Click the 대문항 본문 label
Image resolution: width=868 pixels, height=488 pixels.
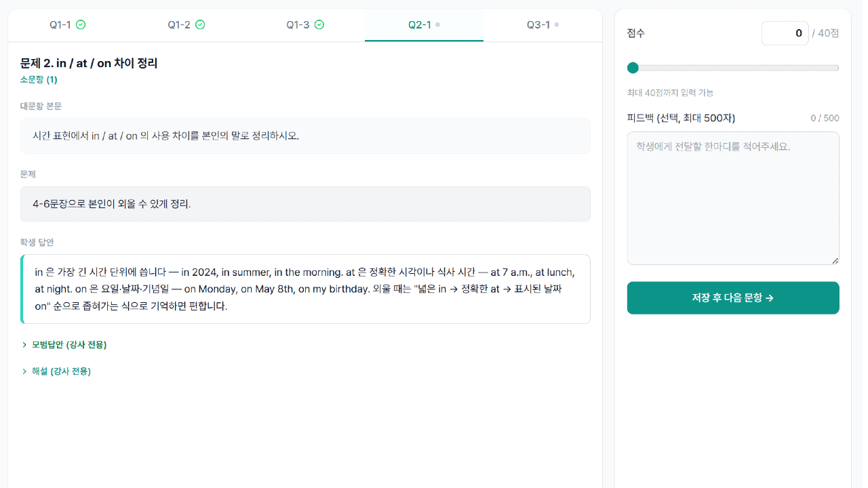(x=41, y=106)
